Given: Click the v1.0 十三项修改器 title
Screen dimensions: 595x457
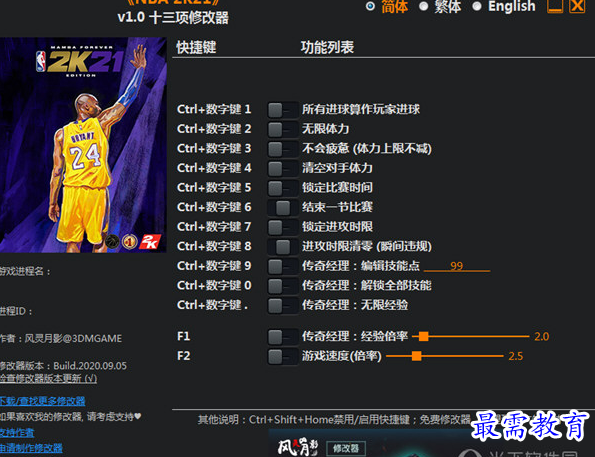Looking at the screenshot, I should (x=173, y=18).
